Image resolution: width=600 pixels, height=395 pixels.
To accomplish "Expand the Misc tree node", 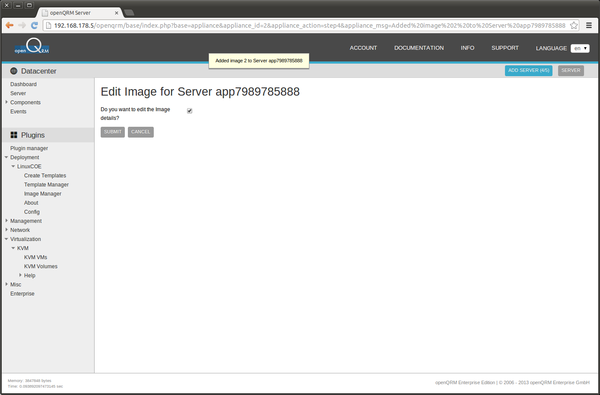I will point(7,284).
